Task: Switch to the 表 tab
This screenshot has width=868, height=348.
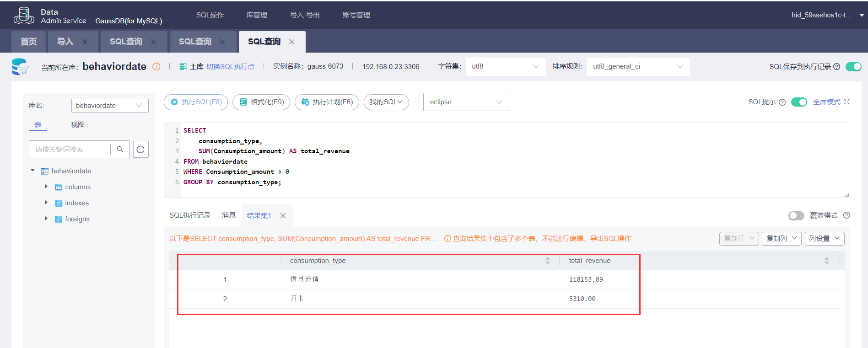Action: [x=38, y=125]
